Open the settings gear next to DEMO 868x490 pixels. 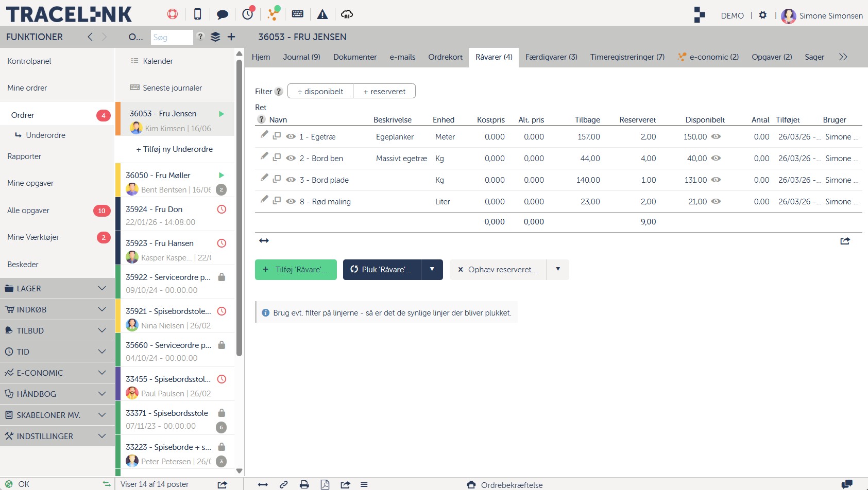point(763,15)
